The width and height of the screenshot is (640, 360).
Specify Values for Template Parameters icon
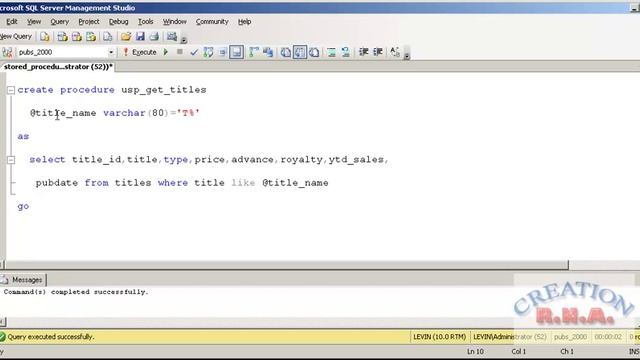tap(395, 52)
